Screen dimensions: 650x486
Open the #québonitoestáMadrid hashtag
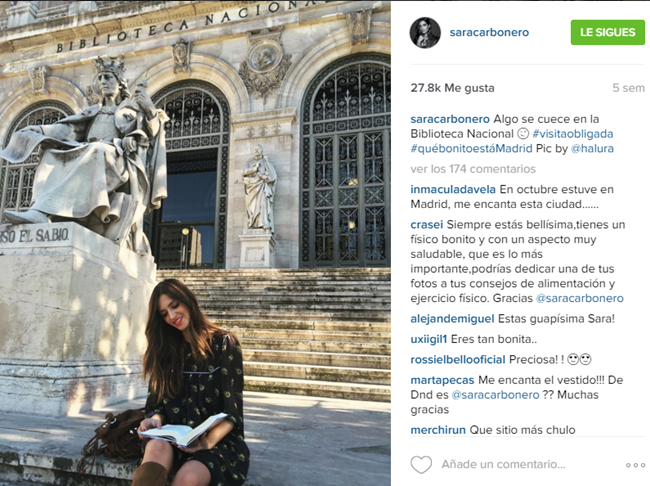click(471, 148)
